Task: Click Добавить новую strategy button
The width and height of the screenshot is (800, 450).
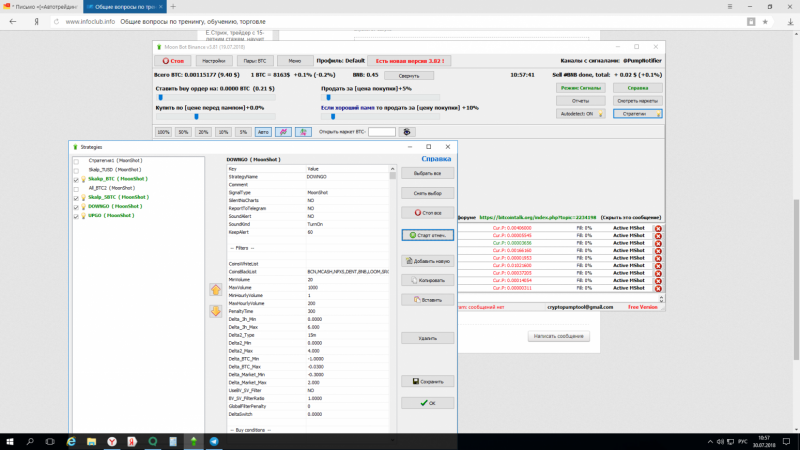Action: pyautogui.click(x=428, y=261)
